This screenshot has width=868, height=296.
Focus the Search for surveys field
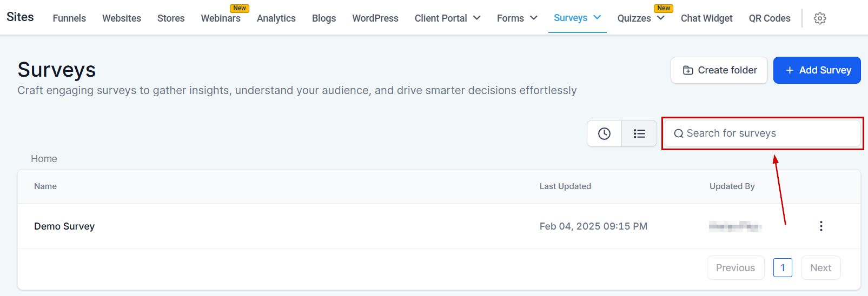pyautogui.click(x=768, y=133)
